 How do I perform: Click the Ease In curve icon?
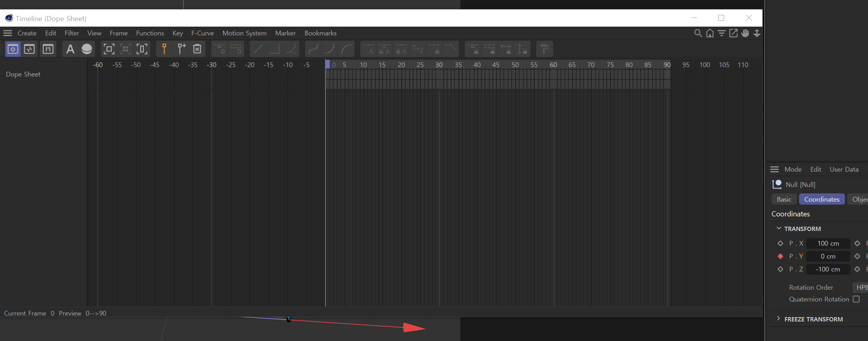tap(330, 49)
